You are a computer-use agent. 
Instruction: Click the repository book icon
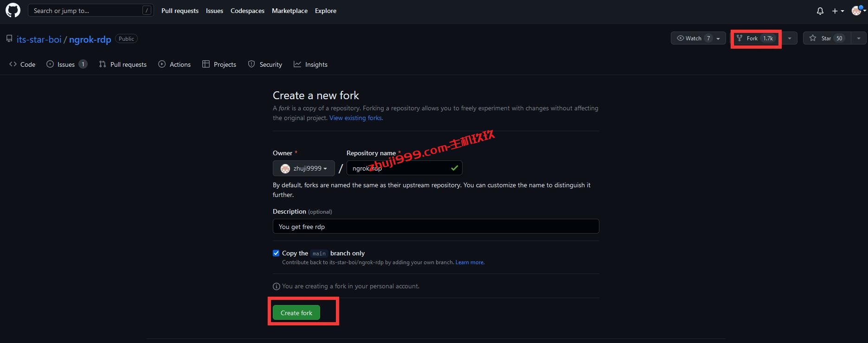(x=9, y=39)
